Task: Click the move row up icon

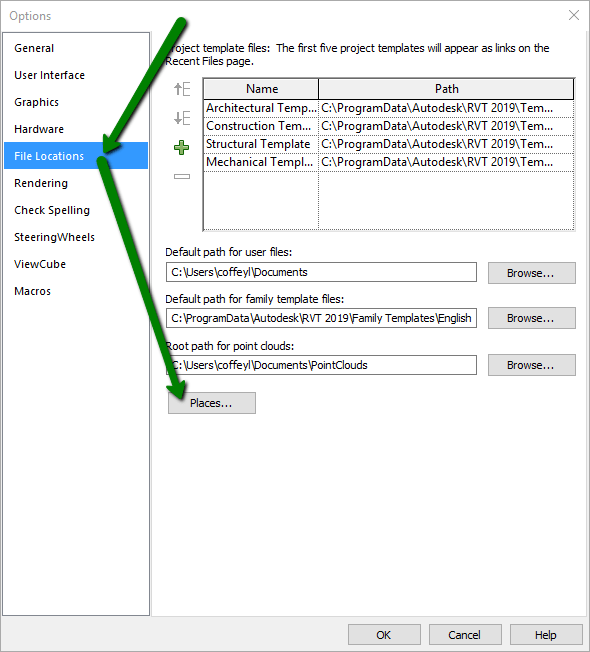Action: coord(182,89)
